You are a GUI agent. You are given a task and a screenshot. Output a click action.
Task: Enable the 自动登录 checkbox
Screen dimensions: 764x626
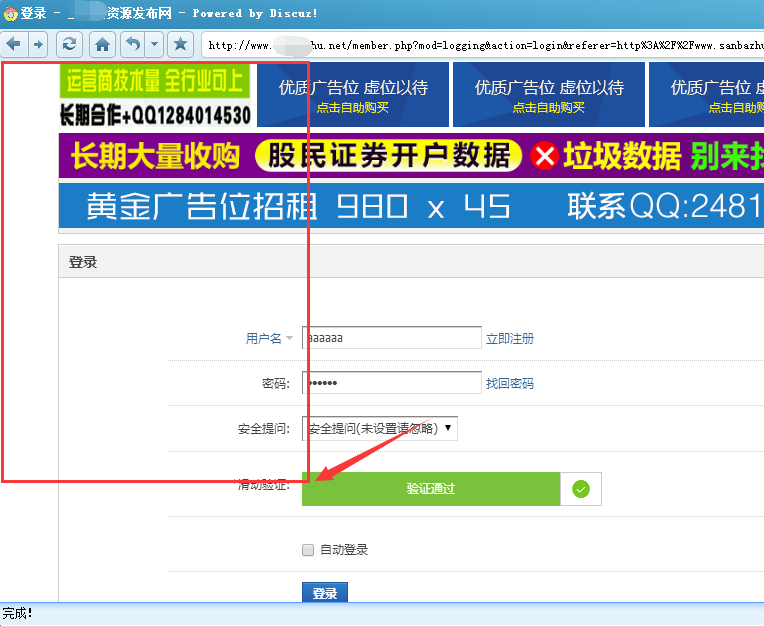(x=308, y=550)
